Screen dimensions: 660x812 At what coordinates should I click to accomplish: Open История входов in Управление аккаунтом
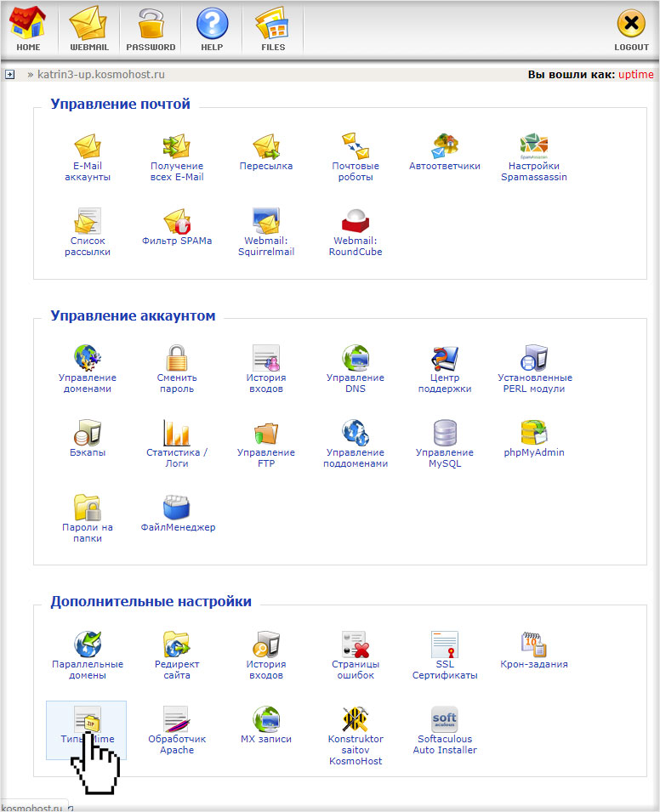click(x=266, y=358)
